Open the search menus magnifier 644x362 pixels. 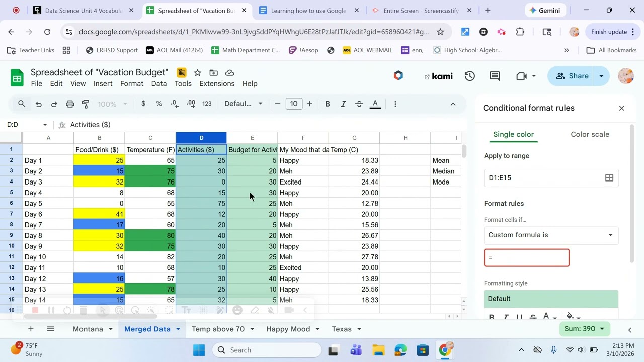click(22, 104)
